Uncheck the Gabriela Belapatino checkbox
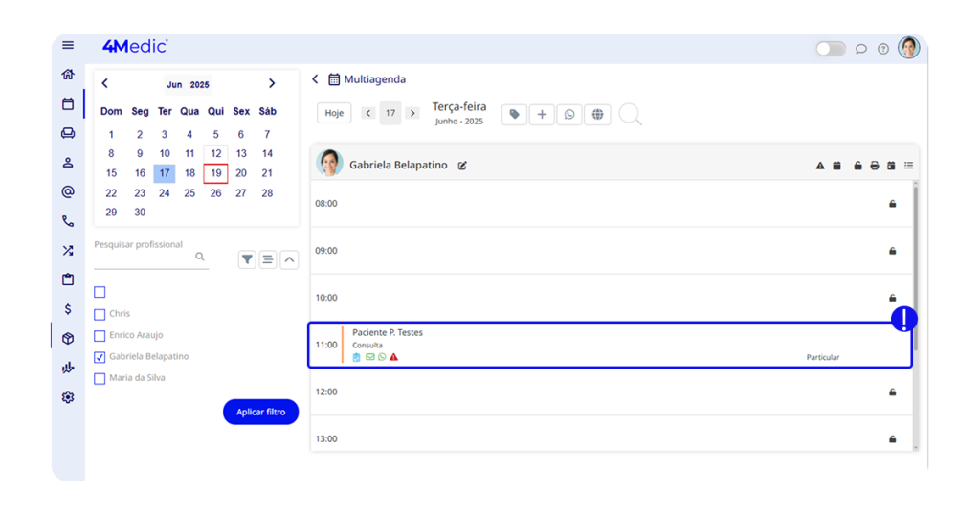980x515 pixels. click(100, 357)
